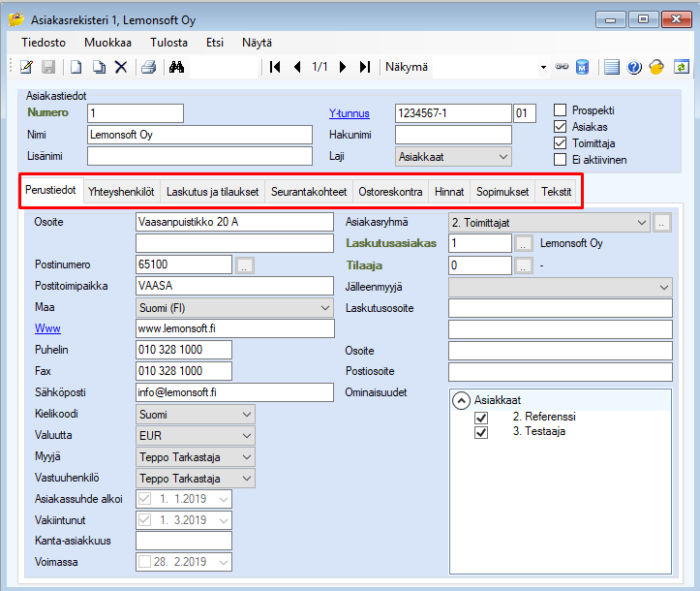Uncheck the 3. Testaaja property
The height and width of the screenshot is (591, 700).
tap(481, 432)
